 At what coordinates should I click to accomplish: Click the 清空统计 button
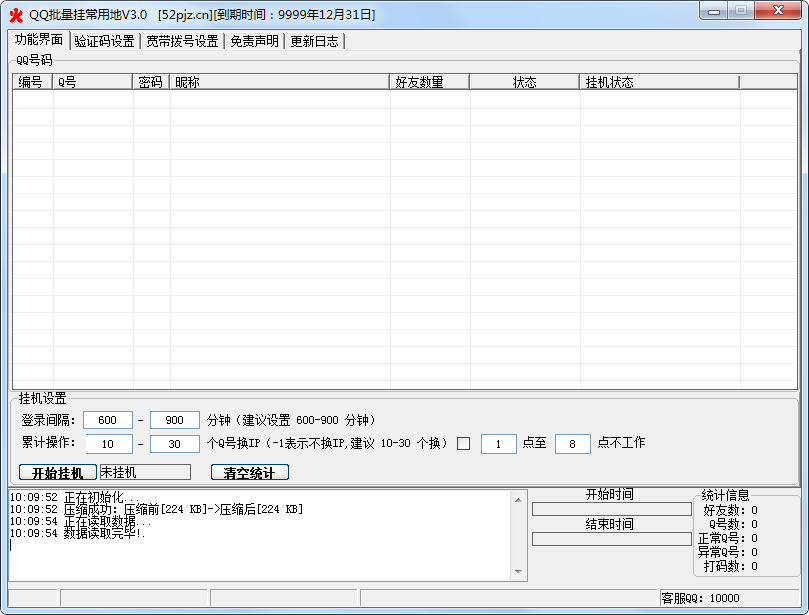click(249, 472)
